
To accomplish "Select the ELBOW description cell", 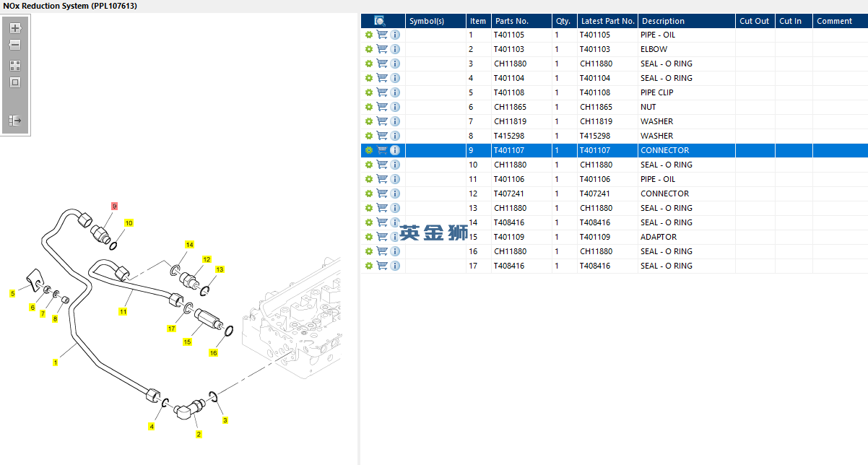I will pos(654,49).
